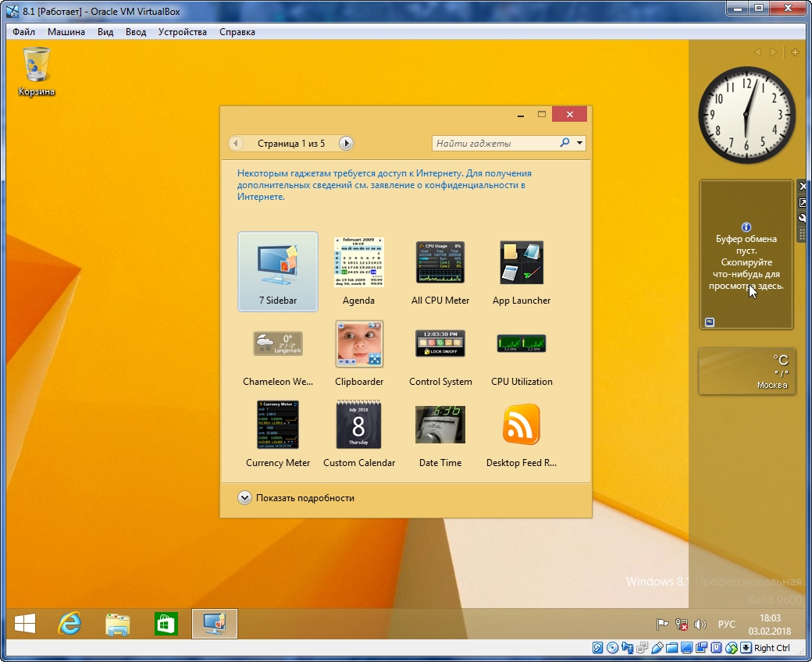Screen dimensions: 812x662
Task: Click the analog clock gadget
Action: [746, 115]
